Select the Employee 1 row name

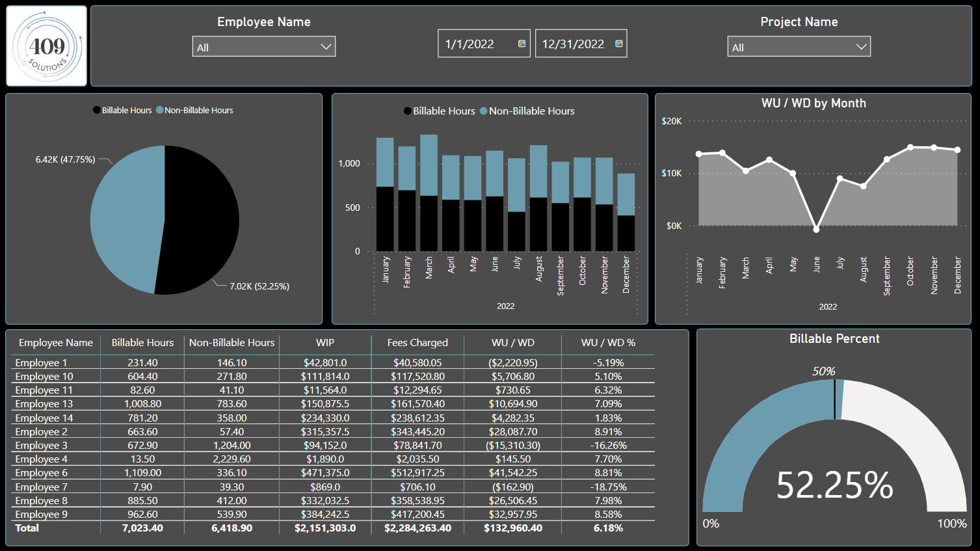[41, 363]
